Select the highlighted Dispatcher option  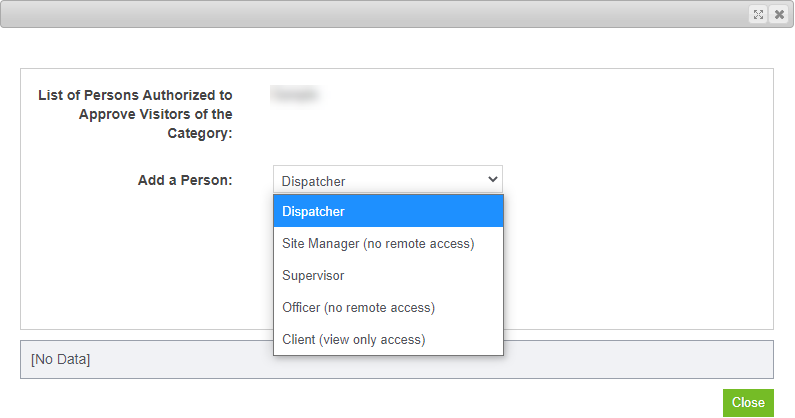click(x=388, y=211)
